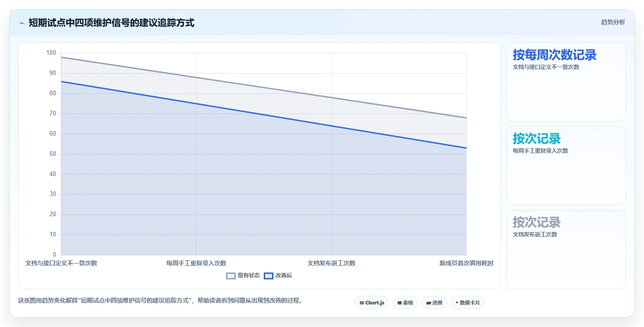Viewport: 644px width, 327px height.
Task: Click the 数据卡片 tag pill
Action: tap(468, 303)
